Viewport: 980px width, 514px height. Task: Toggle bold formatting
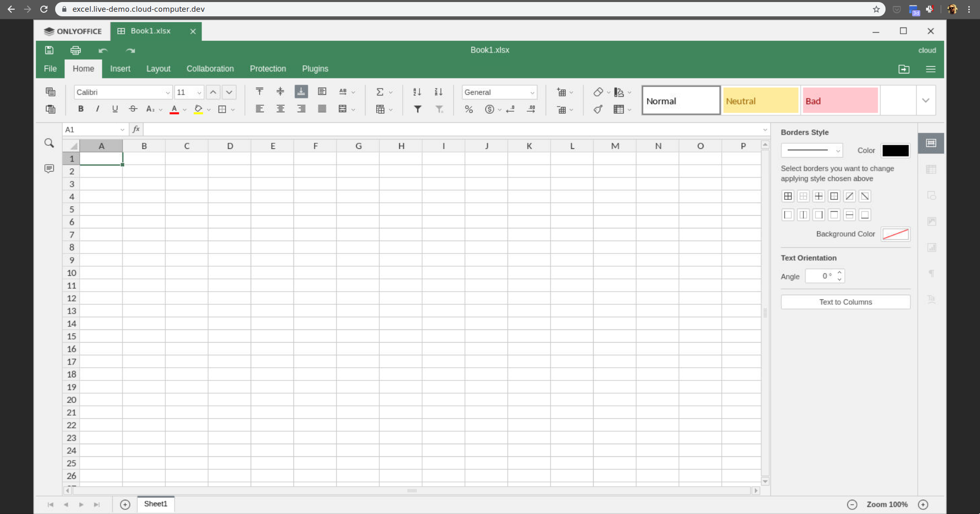pyautogui.click(x=81, y=109)
